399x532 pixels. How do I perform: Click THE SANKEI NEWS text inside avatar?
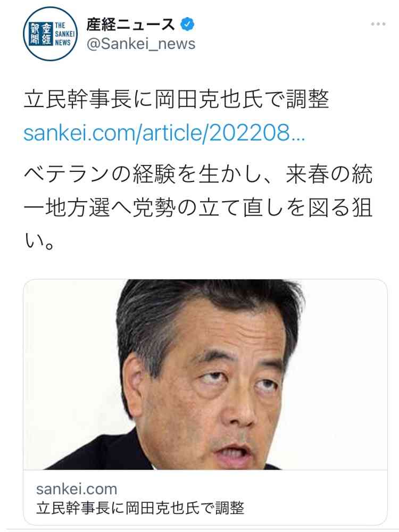(x=64, y=34)
